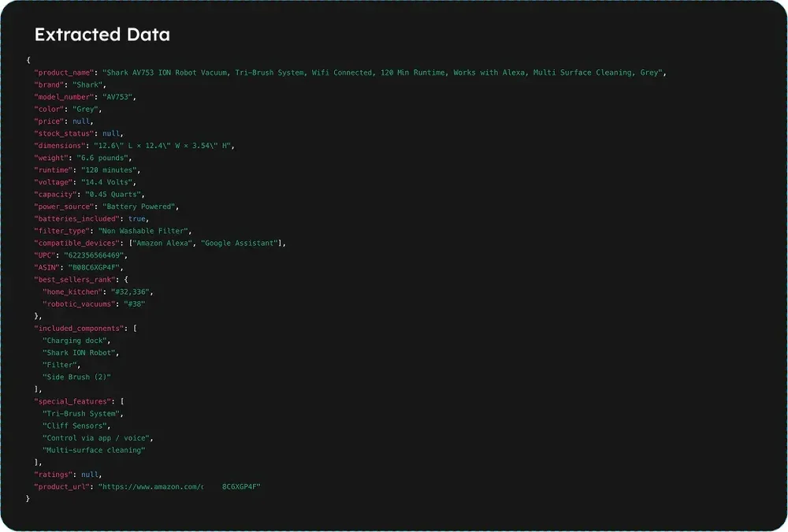788x532 pixels.
Task: Select the "product_url" key
Action: (x=61, y=487)
